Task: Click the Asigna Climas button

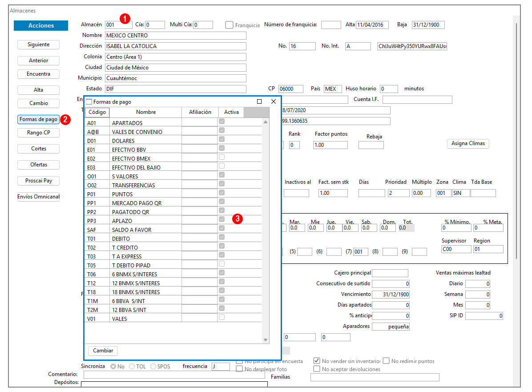Action: coord(468,144)
